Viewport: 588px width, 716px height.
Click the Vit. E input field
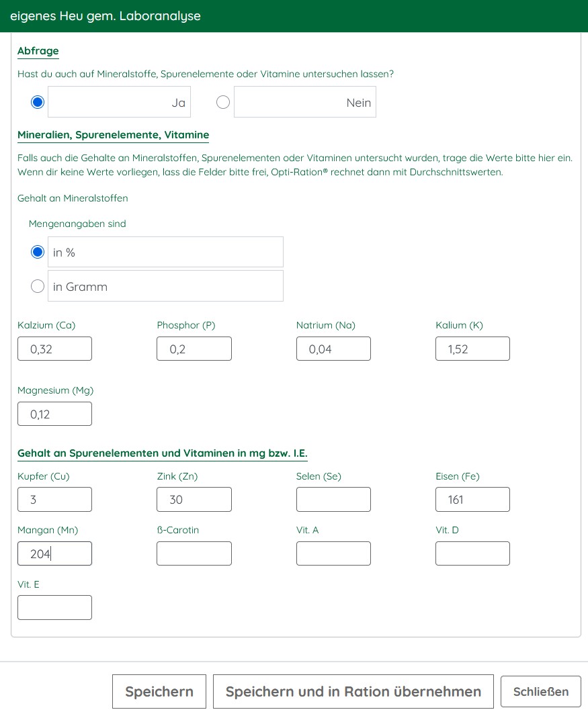pyautogui.click(x=54, y=607)
